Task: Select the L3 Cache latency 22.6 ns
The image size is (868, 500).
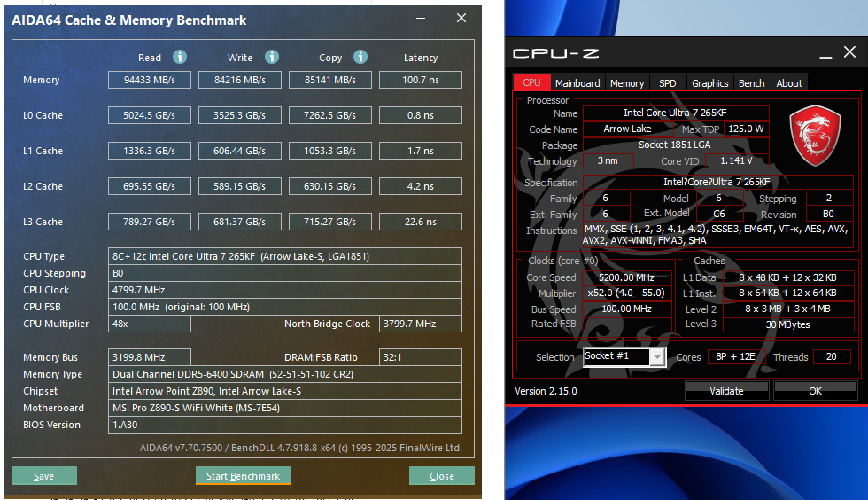Action: pyautogui.click(x=421, y=222)
